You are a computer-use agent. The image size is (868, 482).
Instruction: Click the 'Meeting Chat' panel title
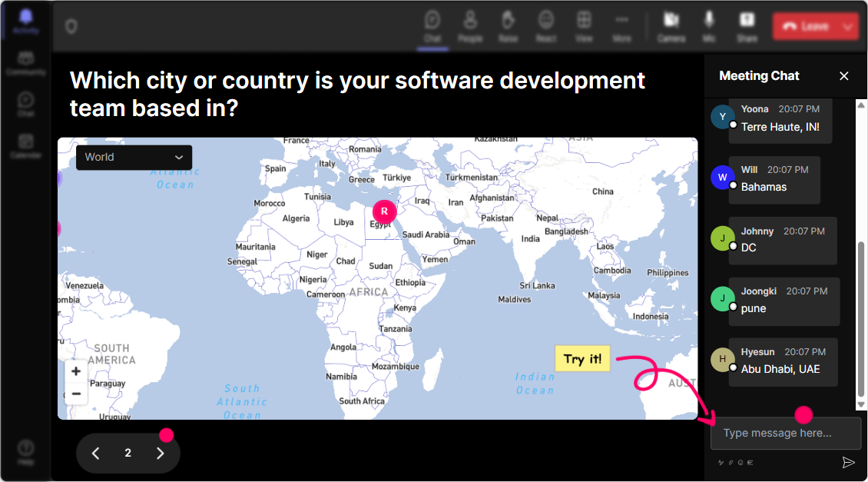click(759, 76)
